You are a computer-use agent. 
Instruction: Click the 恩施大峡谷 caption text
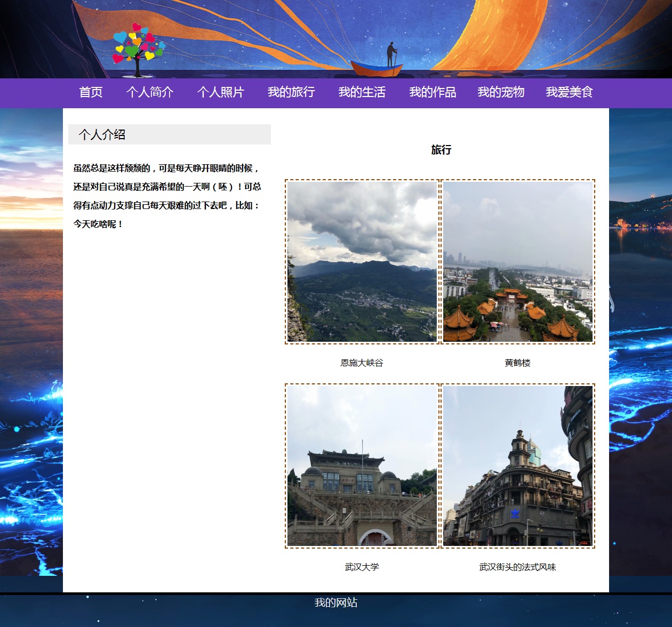pyautogui.click(x=362, y=363)
